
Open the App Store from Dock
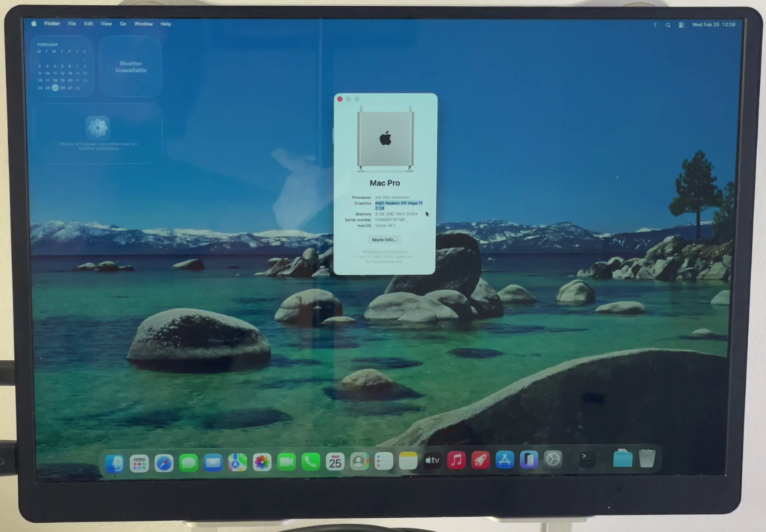(505, 459)
